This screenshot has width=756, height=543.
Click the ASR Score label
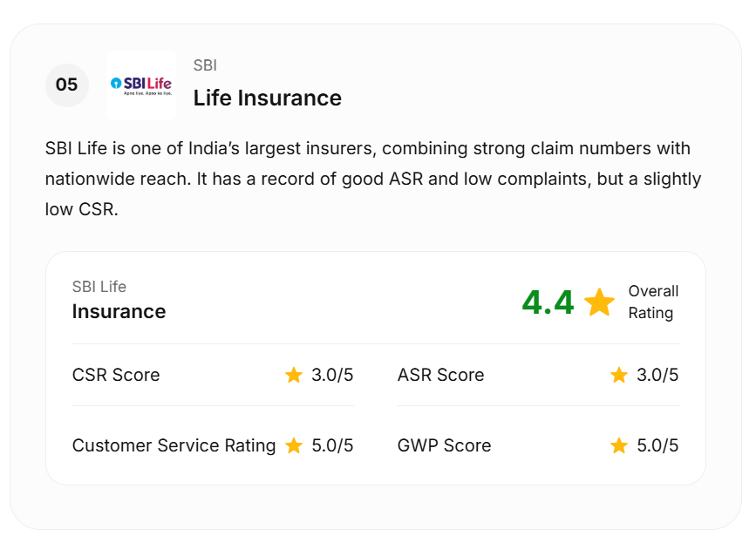440,375
